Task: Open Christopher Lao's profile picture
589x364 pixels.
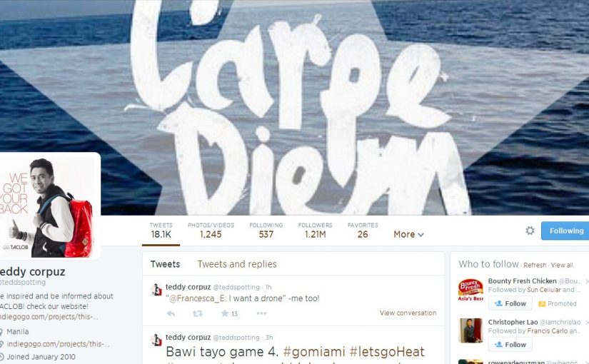Action: click(470, 330)
